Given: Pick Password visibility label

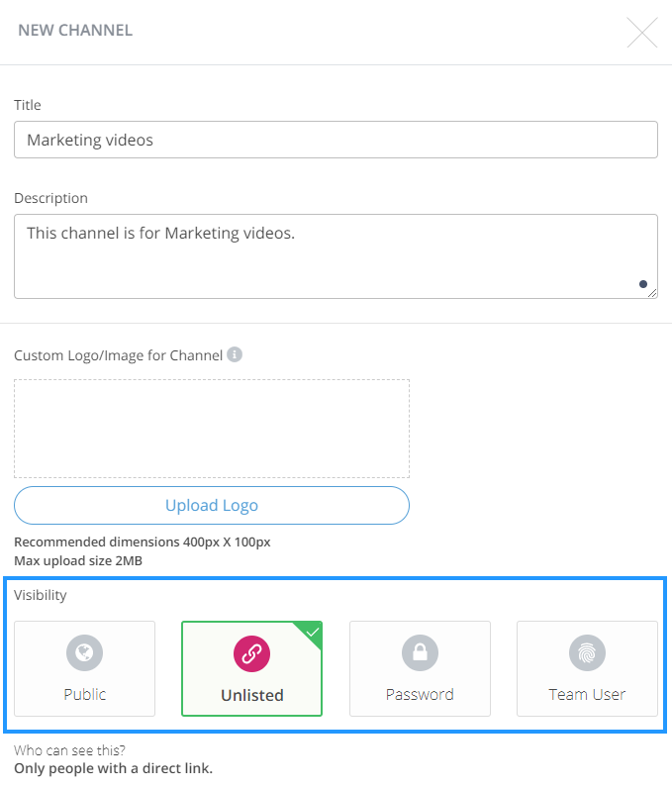Looking at the screenshot, I should point(420,694).
